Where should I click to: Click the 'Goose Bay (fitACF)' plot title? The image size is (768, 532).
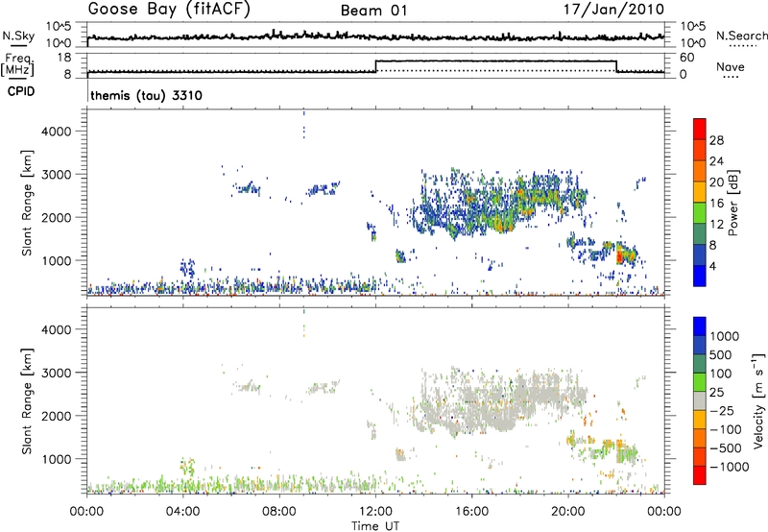tap(169, 9)
